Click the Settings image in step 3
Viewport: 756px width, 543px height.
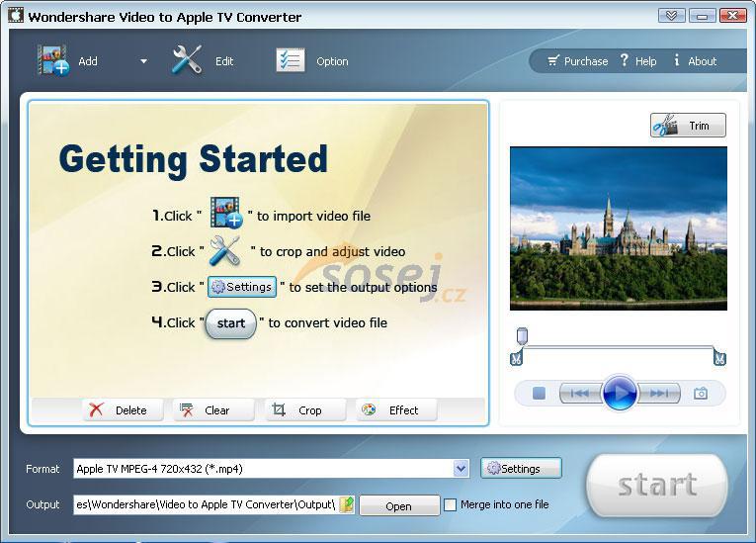coord(242,287)
